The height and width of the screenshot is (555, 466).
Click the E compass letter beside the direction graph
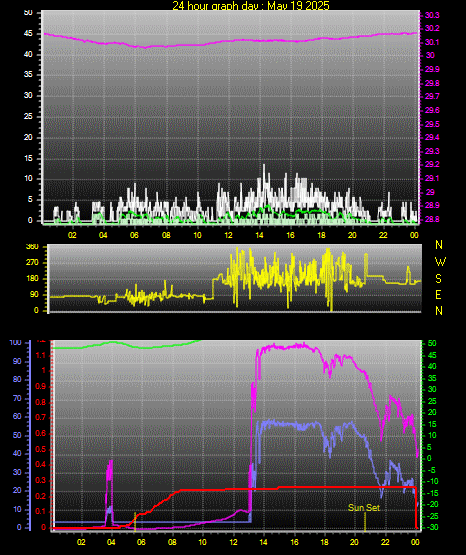click(x=438, y=295)
